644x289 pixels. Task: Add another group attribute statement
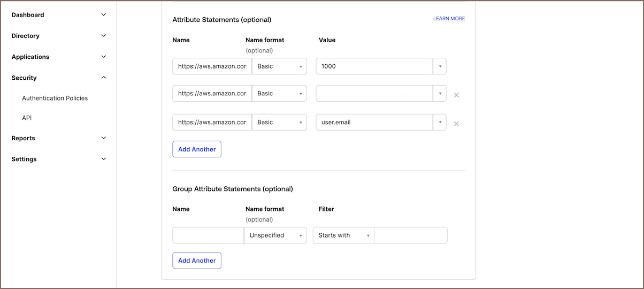tap(197, 261)
